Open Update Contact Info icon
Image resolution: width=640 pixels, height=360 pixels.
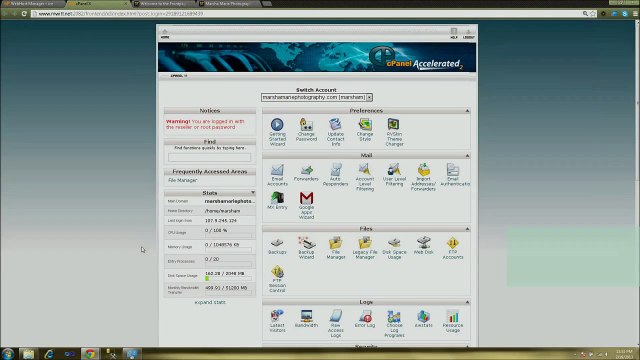[336, 124]
